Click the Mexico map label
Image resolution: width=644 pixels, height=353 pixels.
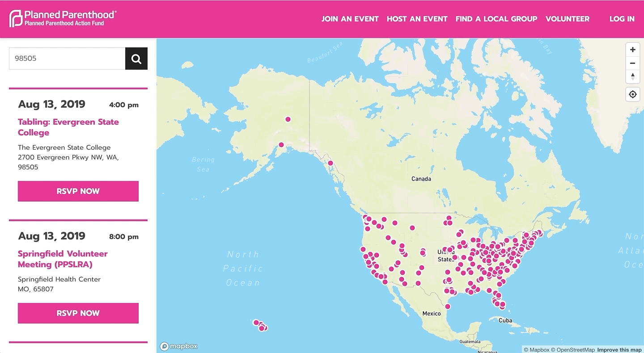[x=432, y=314]
